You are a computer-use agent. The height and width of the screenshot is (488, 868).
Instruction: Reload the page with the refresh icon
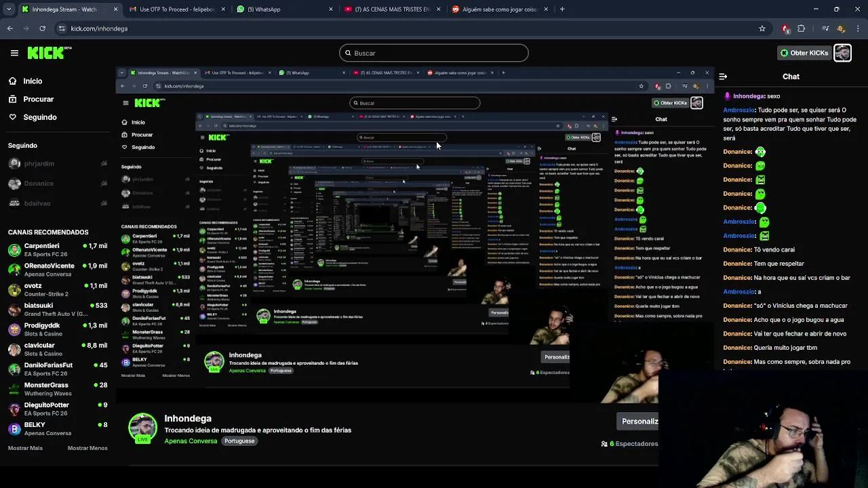point(42,28)
